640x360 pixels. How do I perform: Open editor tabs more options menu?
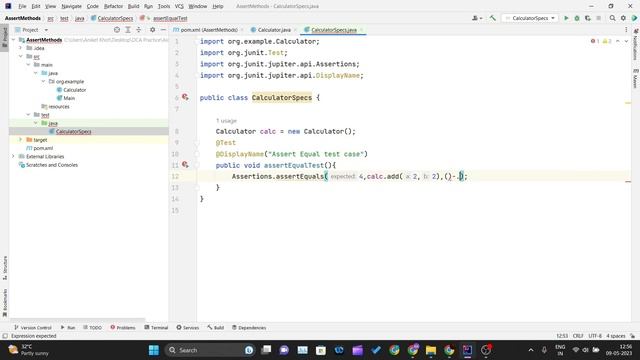coord(626,30)
